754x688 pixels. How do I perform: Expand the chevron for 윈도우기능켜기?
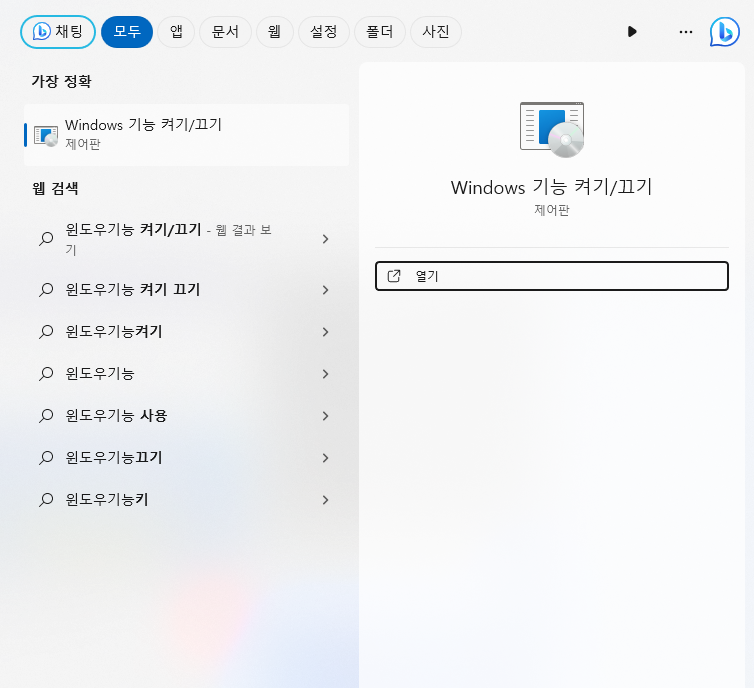326,332
